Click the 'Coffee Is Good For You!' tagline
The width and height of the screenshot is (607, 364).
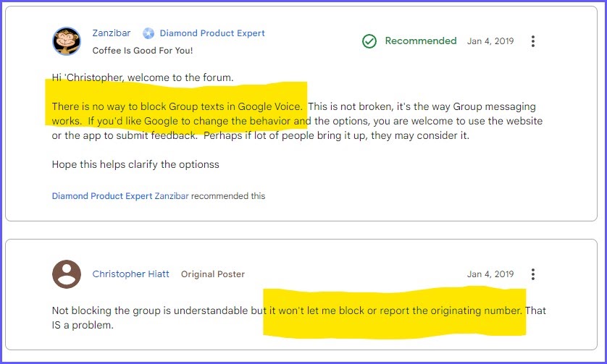[x=143, y=50]
